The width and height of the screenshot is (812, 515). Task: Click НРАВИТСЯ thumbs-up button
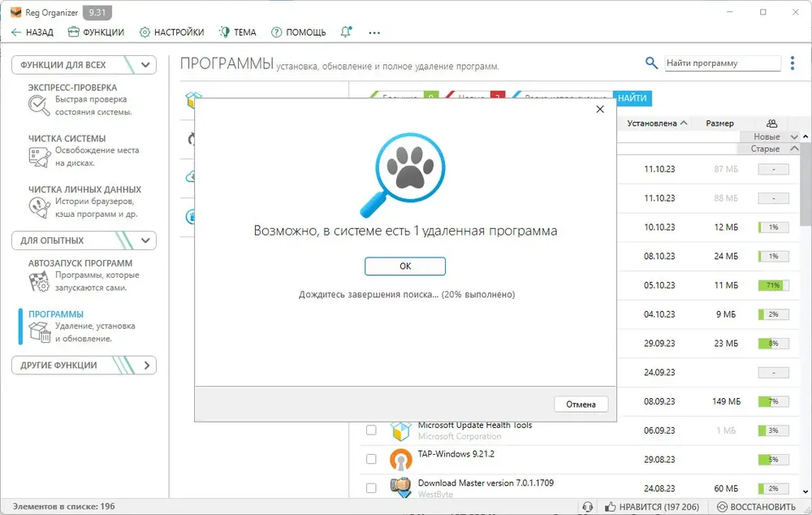[652, 507]
